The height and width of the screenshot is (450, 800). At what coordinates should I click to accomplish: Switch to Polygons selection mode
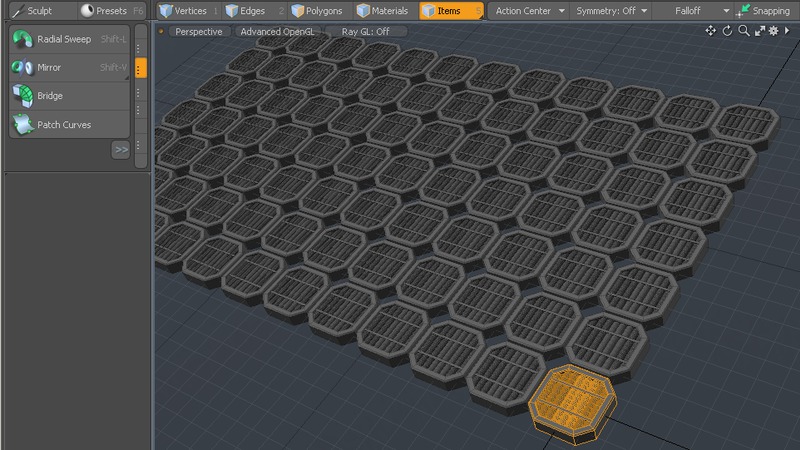317,11
